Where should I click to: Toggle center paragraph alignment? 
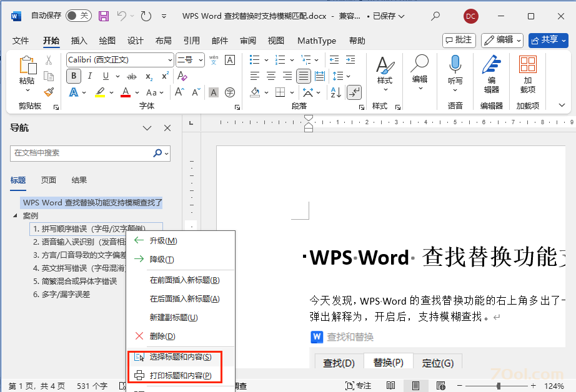270,76
